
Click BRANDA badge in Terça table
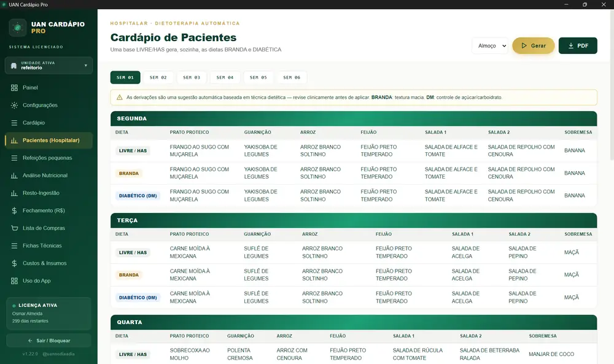click(129, 275)
